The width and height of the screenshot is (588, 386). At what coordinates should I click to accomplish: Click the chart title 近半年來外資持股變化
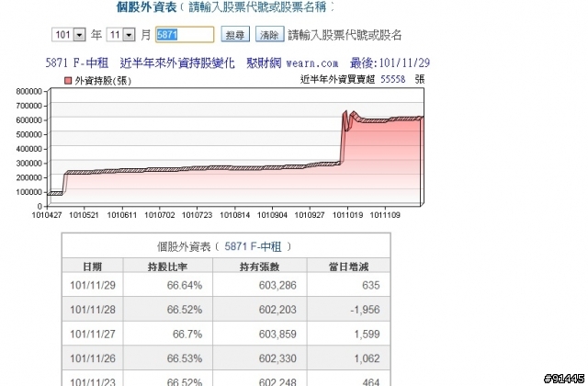[x=177, y=62]
